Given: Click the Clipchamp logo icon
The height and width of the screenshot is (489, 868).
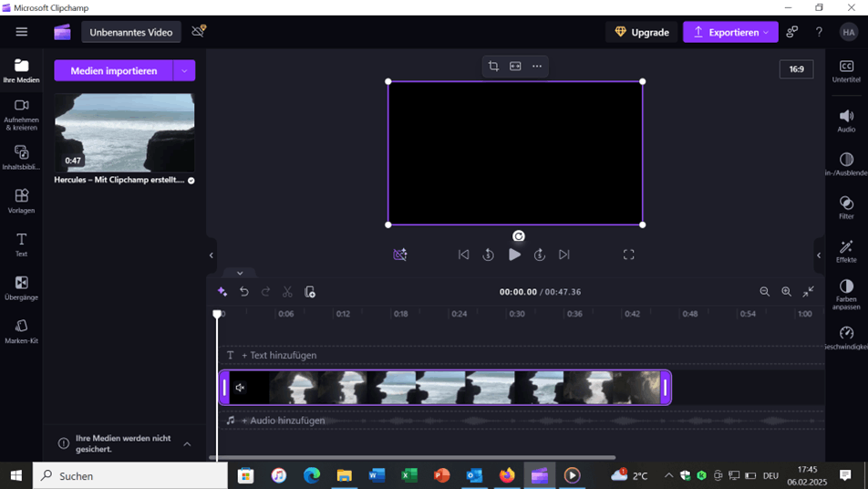Looking at the screenshot, I should click(63, 32).
